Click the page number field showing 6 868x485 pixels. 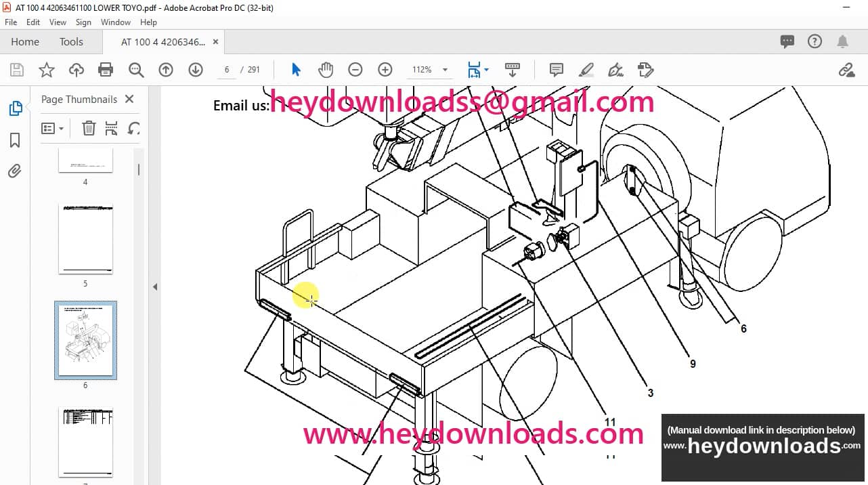point(227,70)
